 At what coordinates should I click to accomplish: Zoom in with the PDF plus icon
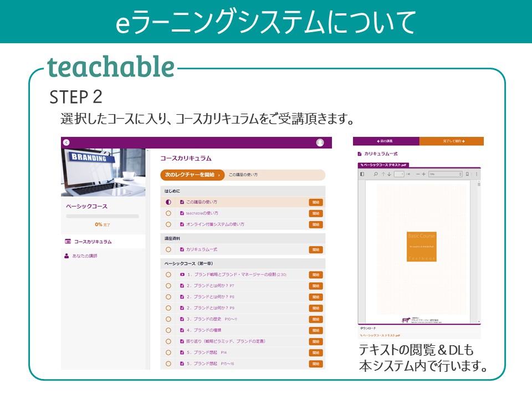424,174
